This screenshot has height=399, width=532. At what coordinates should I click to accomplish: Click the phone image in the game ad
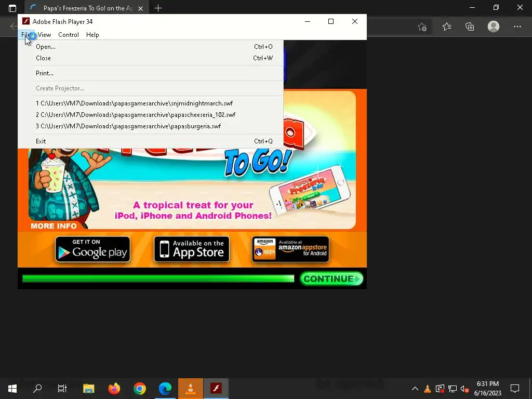[x=310, y=190]
